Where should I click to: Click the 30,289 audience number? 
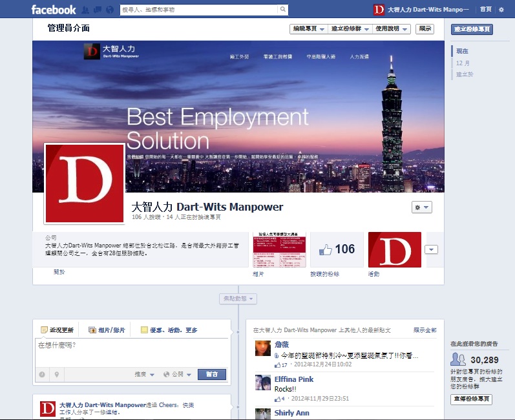(x=485, y=361)
